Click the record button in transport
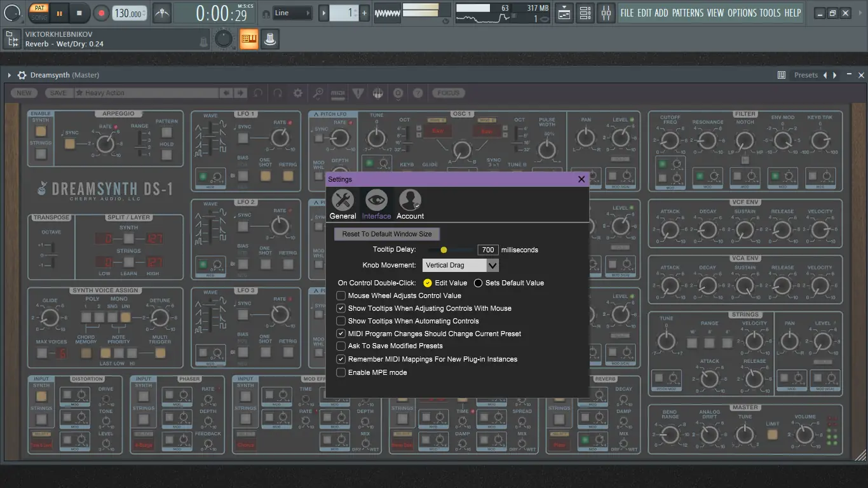 [x=101, y=13]
